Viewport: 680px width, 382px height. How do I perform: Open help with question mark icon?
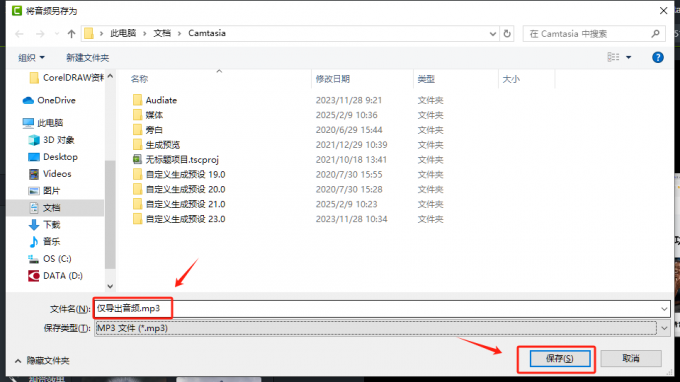657,57
